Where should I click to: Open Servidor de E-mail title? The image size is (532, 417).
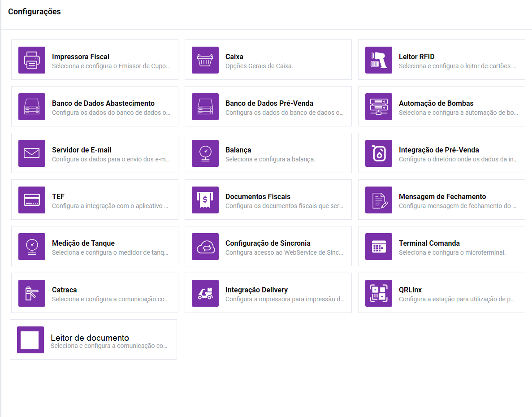(x=82, y=150)
